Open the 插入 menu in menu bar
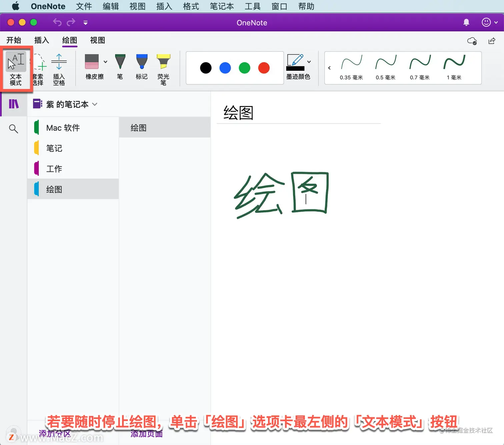504x445 pixels. [x=164, y=6]
